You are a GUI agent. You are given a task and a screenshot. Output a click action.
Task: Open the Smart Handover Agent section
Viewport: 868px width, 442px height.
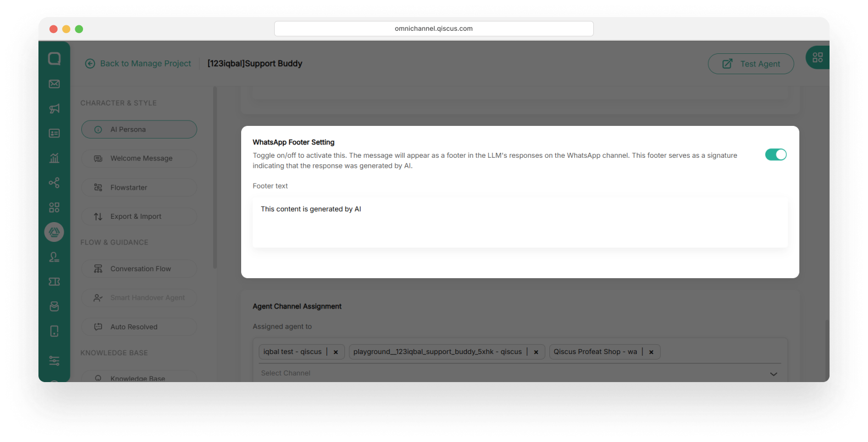coord(139,298)
